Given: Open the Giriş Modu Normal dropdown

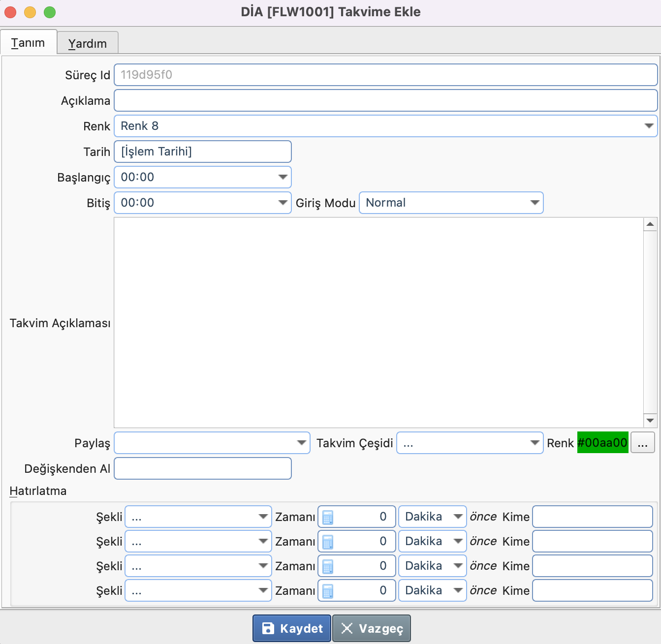Looking at the screenshot, I should pos(535,203).
